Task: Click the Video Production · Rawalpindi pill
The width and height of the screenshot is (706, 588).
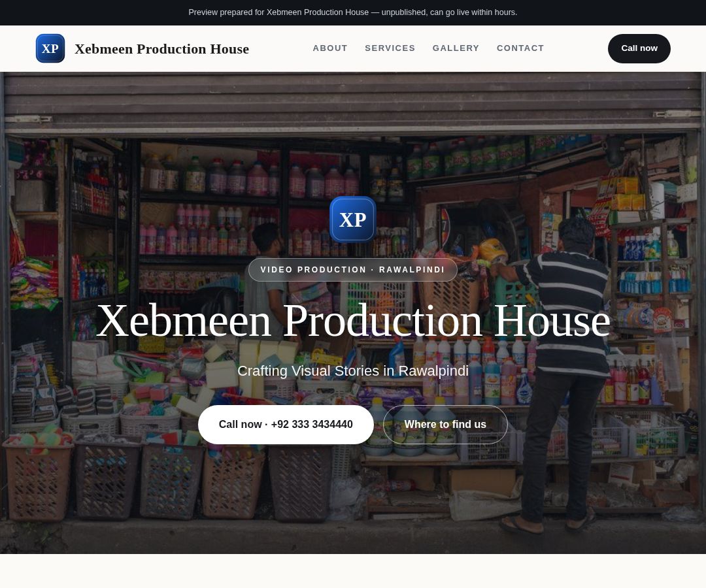Action: pos(352,269)
